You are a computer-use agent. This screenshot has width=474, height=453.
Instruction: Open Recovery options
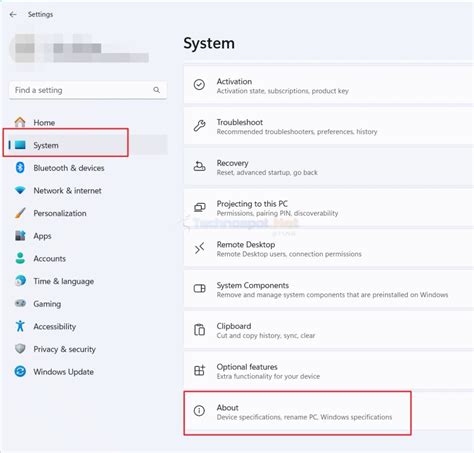point(328,167)
